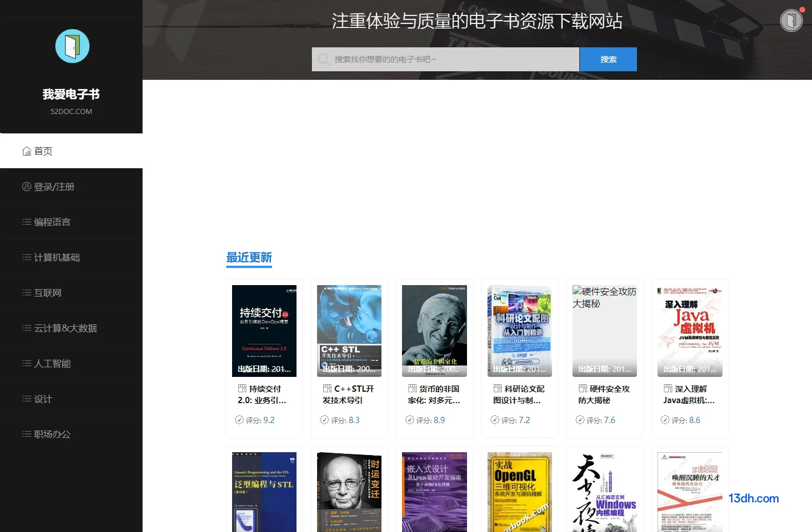
Task: Open the 持续交付 2.0 book title link
Action: [263, 395]
